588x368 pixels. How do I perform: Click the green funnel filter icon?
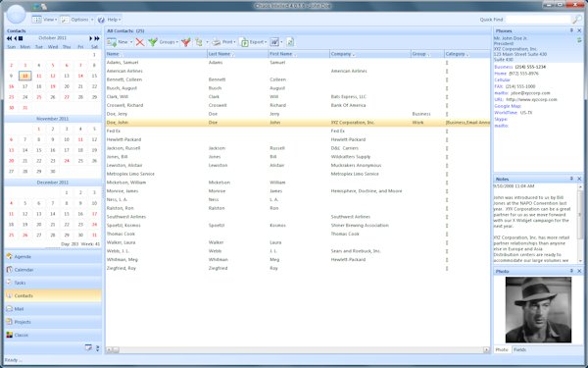[x=152, y=42]
